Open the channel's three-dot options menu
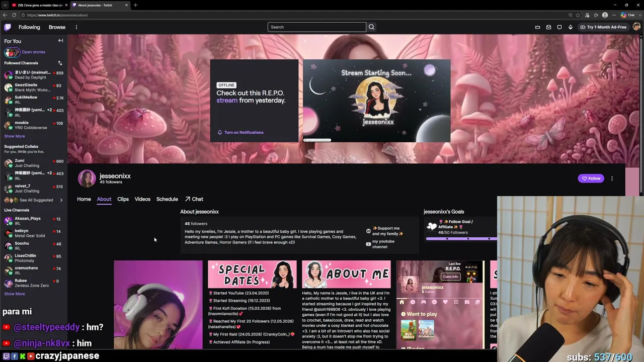 pyautogui.click(x=612, y=178)
